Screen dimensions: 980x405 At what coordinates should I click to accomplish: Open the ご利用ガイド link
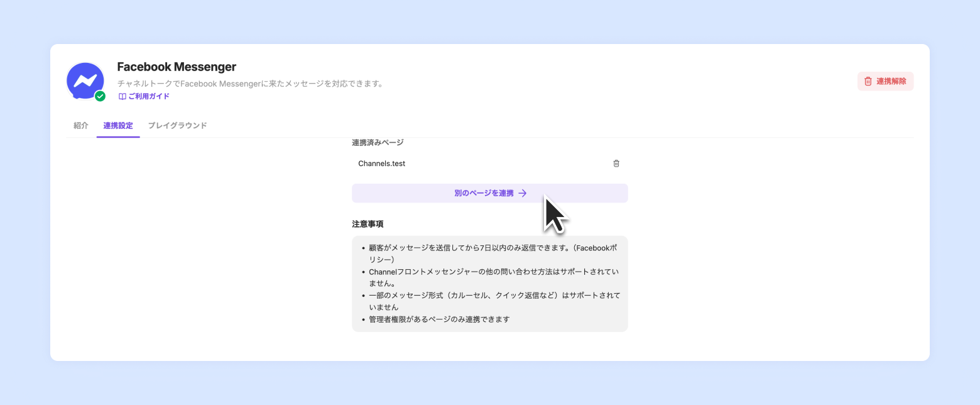click(x=144, y=96)
